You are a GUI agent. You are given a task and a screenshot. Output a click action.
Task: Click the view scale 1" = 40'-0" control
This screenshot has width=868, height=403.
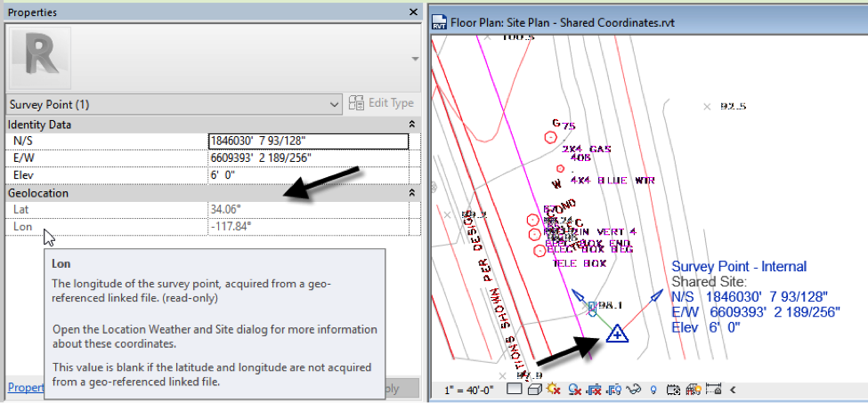click(469, 390)
